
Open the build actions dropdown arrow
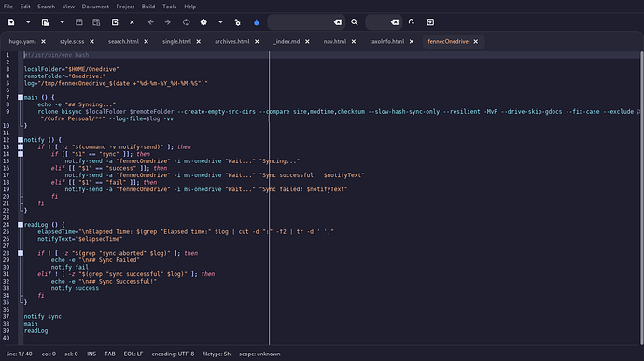click(x=220, y=22)
